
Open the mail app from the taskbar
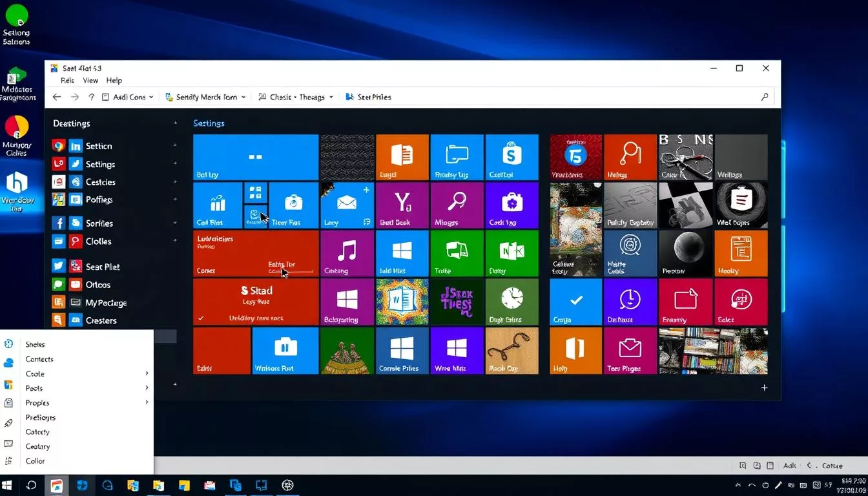pos(209,485)
